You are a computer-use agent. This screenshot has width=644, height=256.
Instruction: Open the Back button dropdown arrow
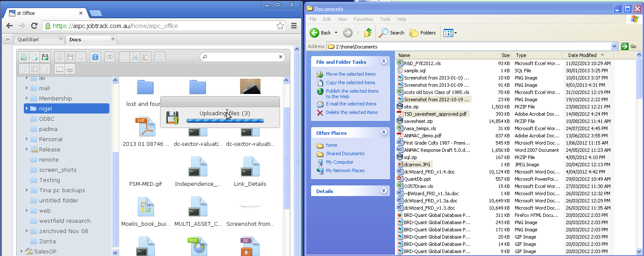click(x=336, y=33)
